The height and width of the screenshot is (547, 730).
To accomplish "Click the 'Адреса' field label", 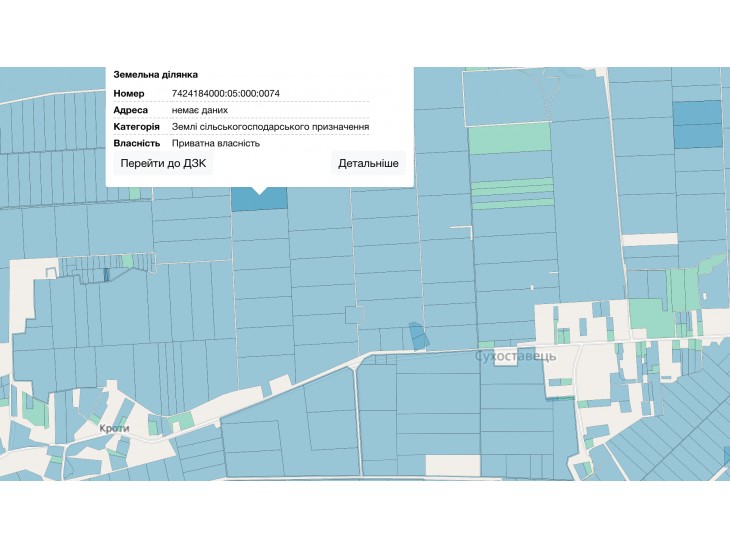I will coord(131,110).
